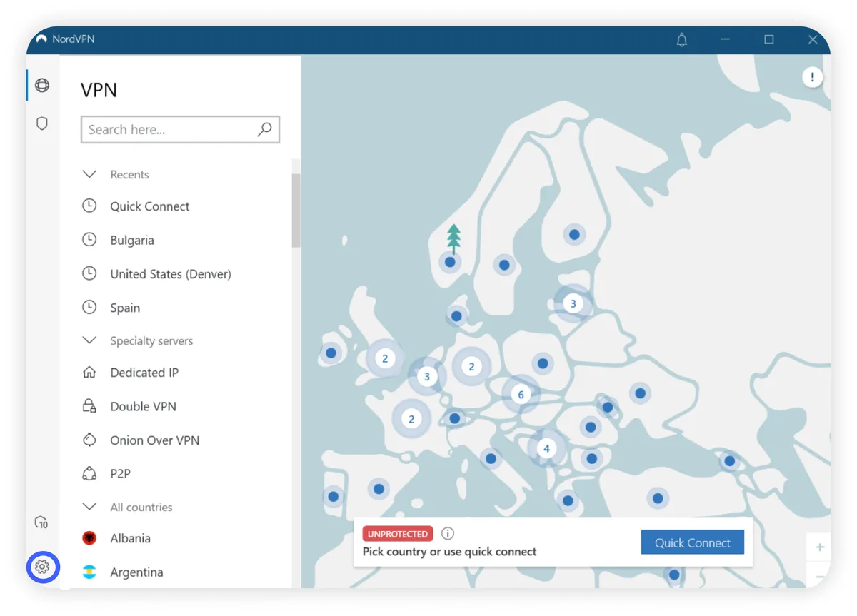Image resolution: width=857 pixels, height=616 pixels.
Task: Click the clock icon next to Bulgaria
Action: 89,240
